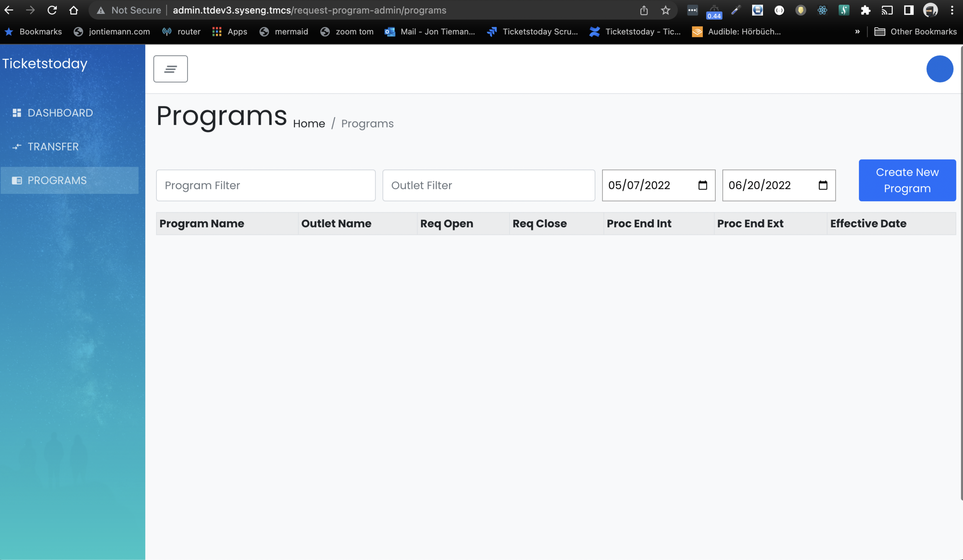The width and height of the screenshot is (963, 560).
Task: Click the share page icon in address bar
Action: [644, 10]
